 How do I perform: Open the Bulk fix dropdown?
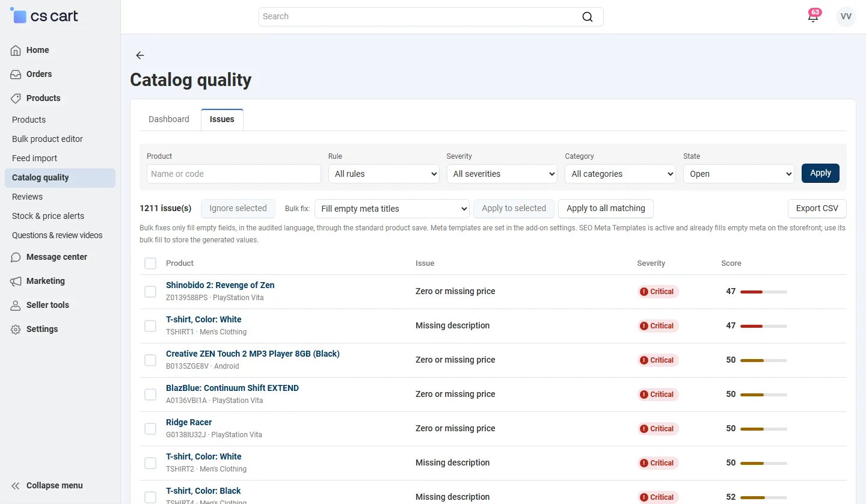pyautogui.click(x=392, y=209)
